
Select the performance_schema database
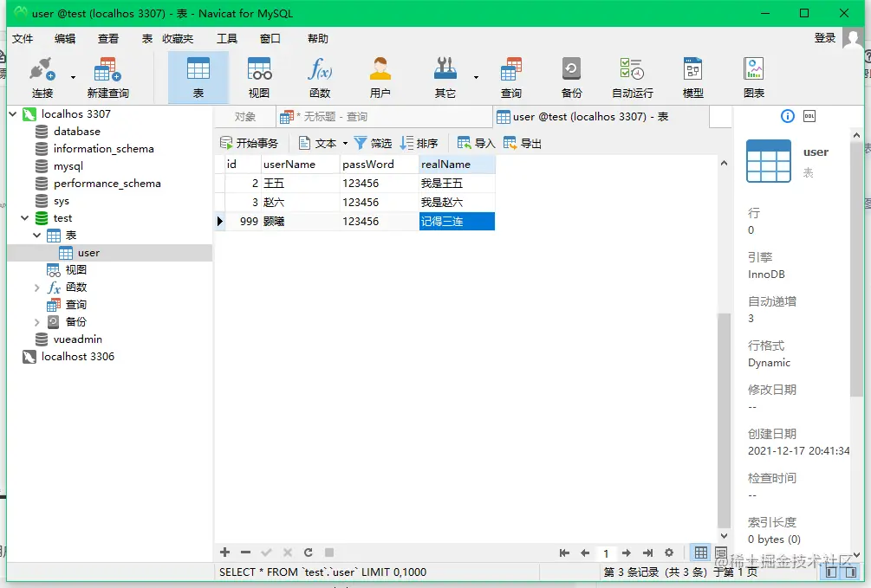coord(107,184)
